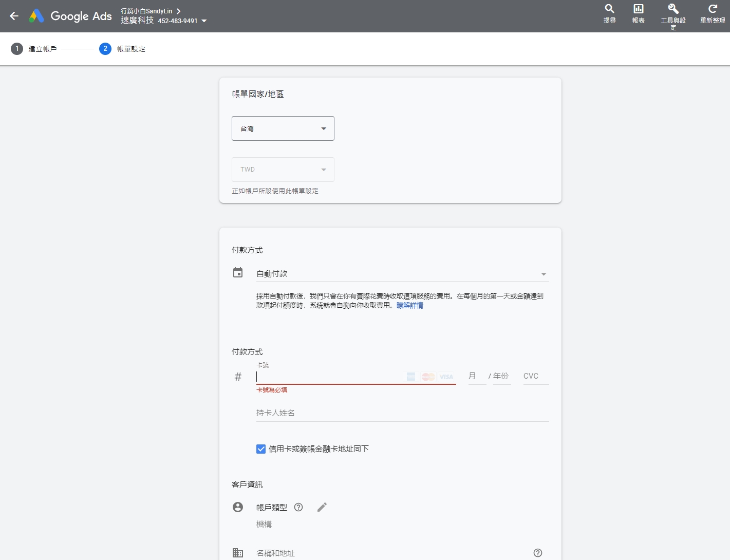Click the 行銷小白SandyLin account name
The width and height of the screenshot is (730, 560).
pyautogui.click(x=147, y=11)
